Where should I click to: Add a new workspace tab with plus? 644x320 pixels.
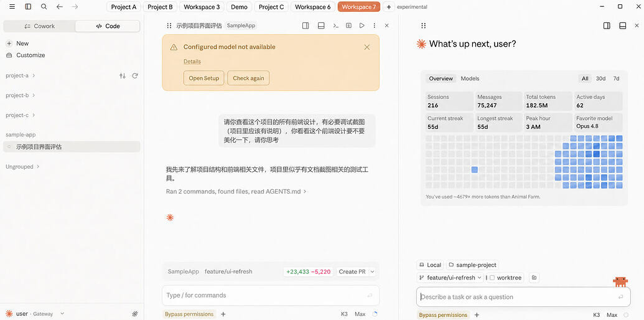[x=388, y=7]
